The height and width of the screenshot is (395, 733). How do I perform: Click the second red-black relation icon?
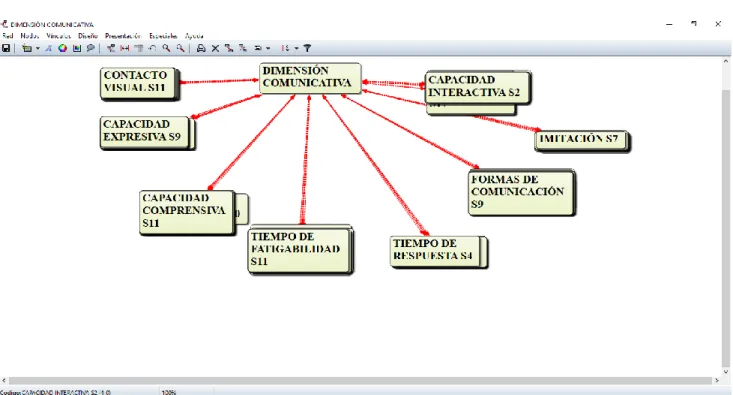[x=243, y=48]
